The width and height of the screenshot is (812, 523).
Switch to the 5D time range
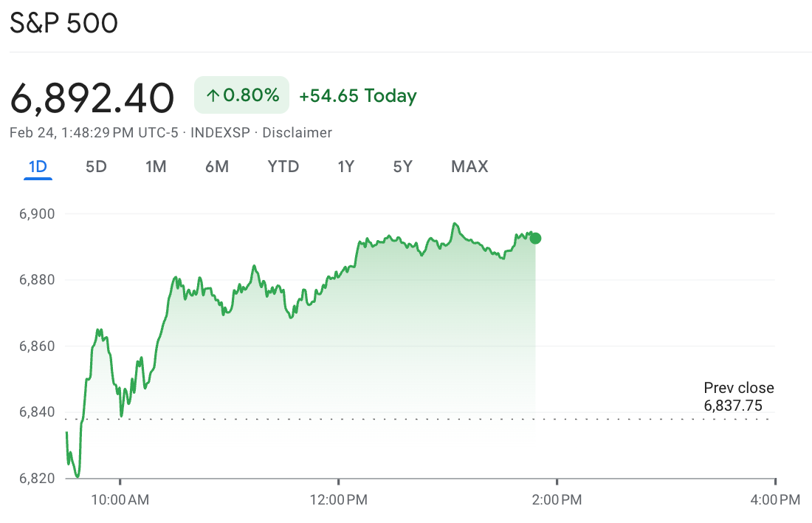point(94,167)
